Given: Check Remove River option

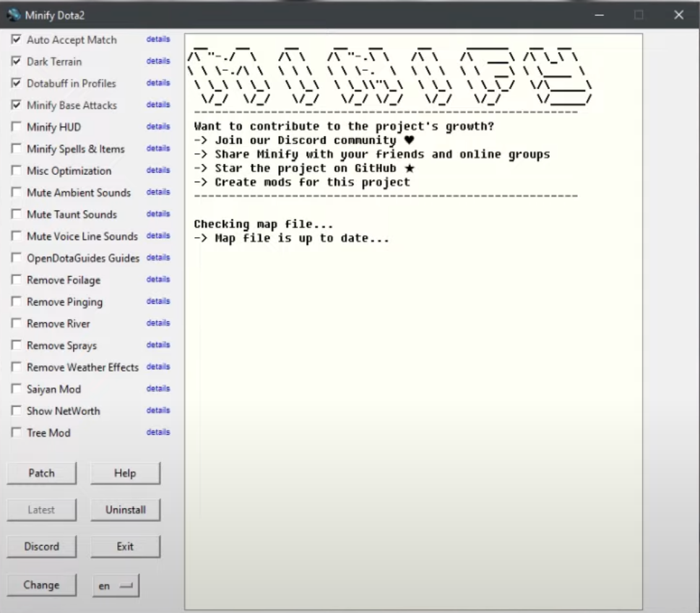Looking at the screenshot, I should 16,323.
